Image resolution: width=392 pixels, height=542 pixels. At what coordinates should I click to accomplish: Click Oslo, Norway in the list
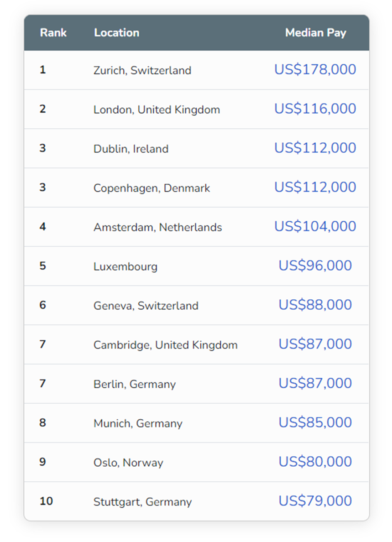(x=128, y=463)
